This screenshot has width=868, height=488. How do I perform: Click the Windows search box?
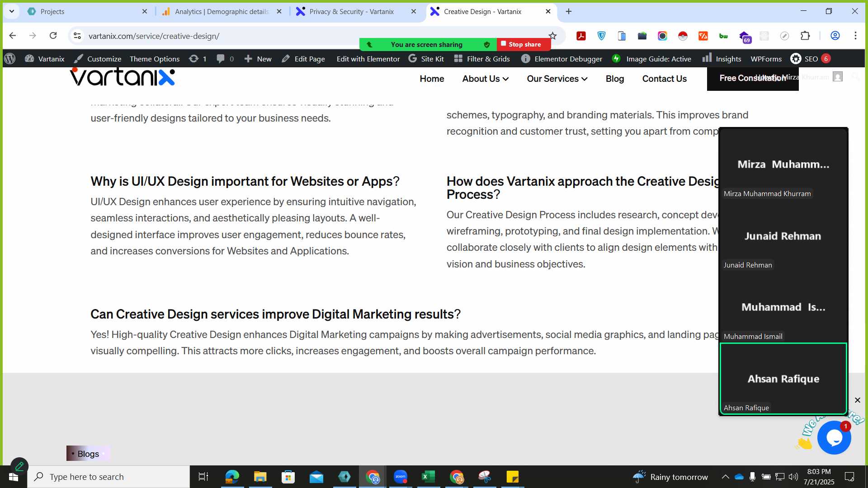coord(108,477)
